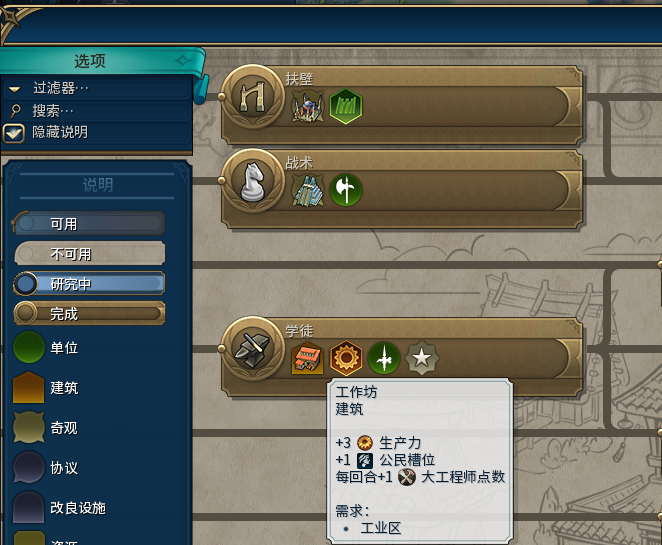Click the orange 建筑 legend swatch
This screenshot has height=545, width=662.
29,387
